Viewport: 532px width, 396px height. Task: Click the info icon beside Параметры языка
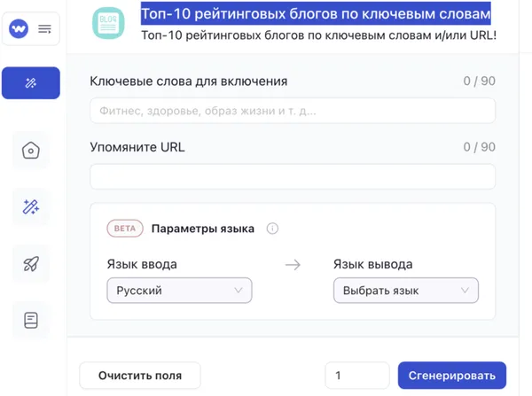pyautogui.click(x=273, y=229)
